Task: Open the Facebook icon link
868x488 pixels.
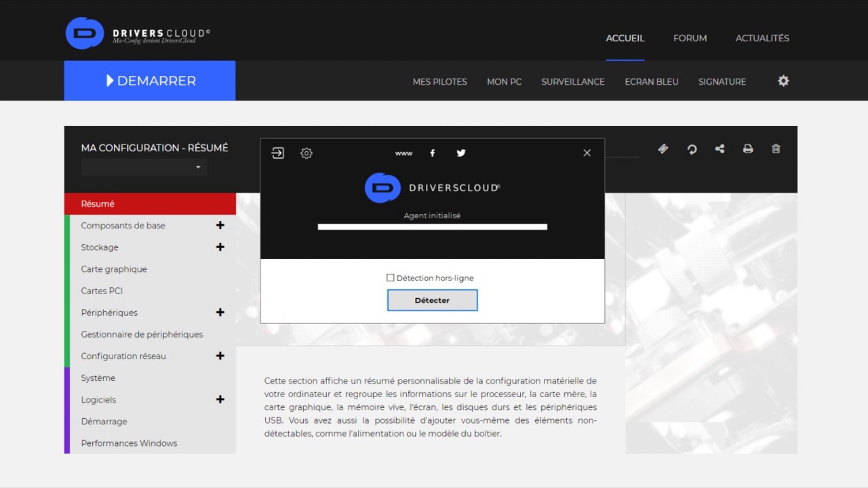Action: coord(433,153)
